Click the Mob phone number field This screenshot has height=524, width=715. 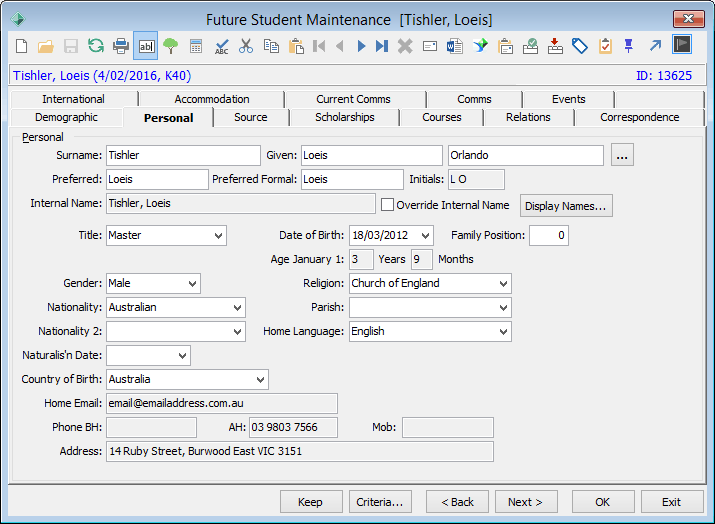click(447, 428)
